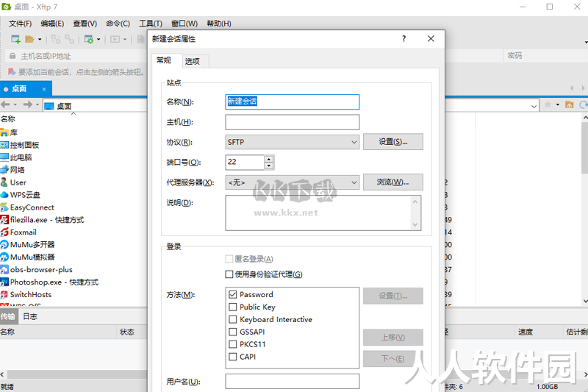Open the 代理服务器 dropdown
This screenshot has width=588, height=392.
(292, 182)
